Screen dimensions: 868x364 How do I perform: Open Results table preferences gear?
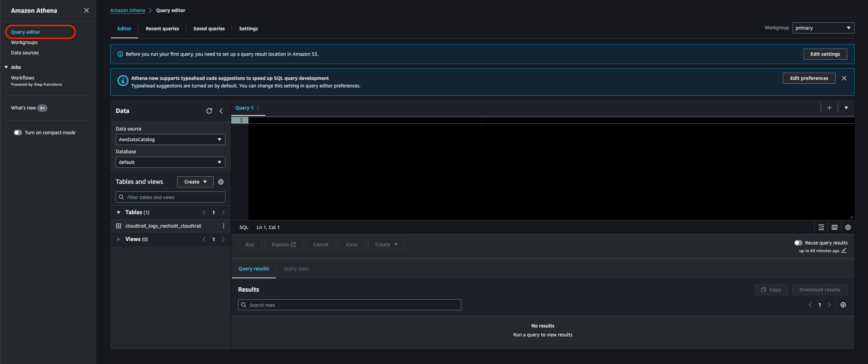coord(843,305)
